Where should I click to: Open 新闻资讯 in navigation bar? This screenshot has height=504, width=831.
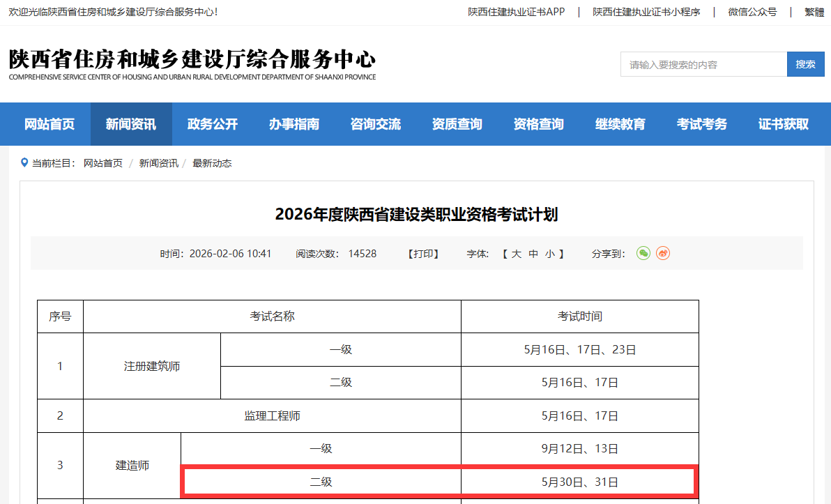(131, 124)
